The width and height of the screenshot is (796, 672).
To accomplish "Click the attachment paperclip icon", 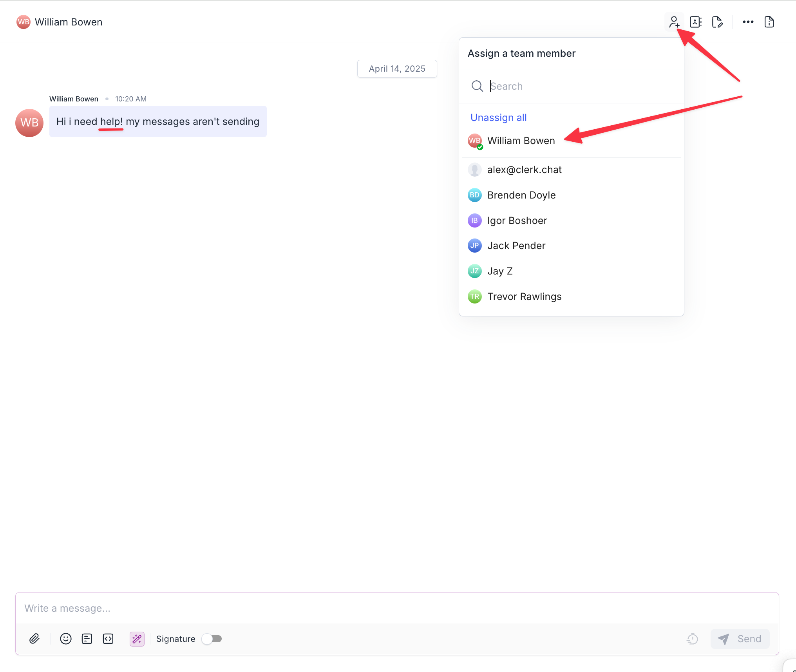I will 34,639.
